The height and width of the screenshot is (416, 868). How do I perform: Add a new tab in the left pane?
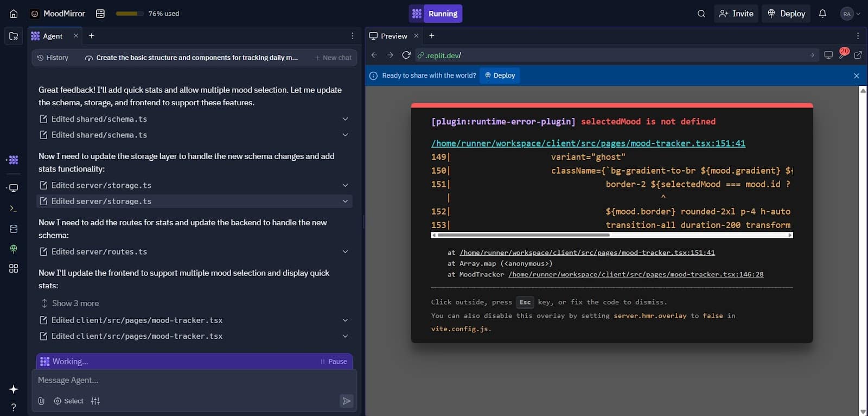(92, 36)
